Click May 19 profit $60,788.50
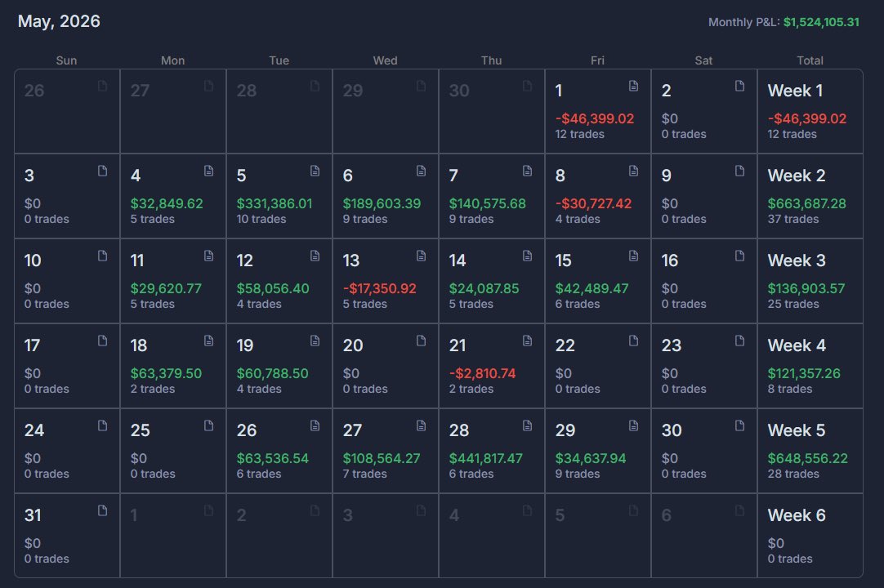 pyautogui.click(x=272, y=373)
